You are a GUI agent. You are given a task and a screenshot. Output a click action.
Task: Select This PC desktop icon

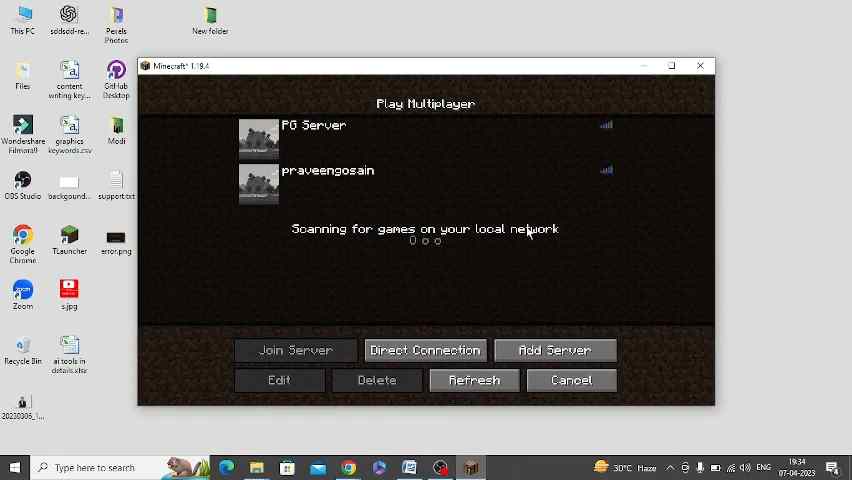23,21
